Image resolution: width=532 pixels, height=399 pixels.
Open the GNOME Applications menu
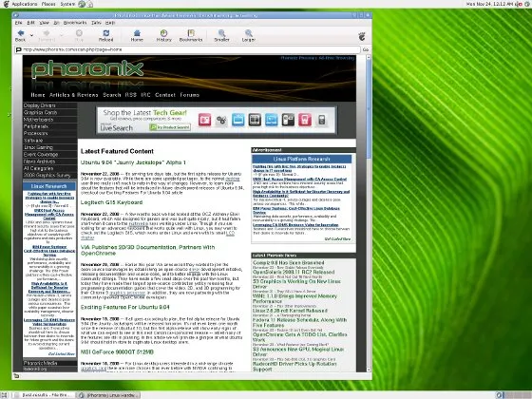tap(20, 4)
